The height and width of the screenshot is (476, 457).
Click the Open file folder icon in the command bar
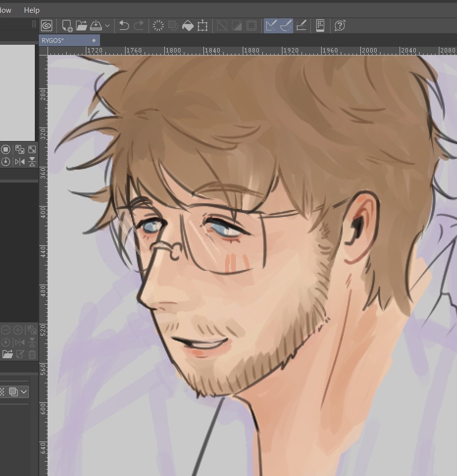[81, 26]
